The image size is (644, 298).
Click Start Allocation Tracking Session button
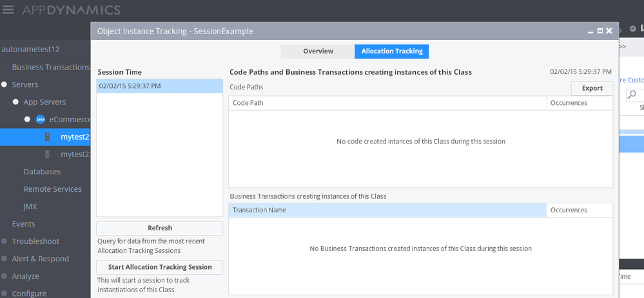click(160, 267)
